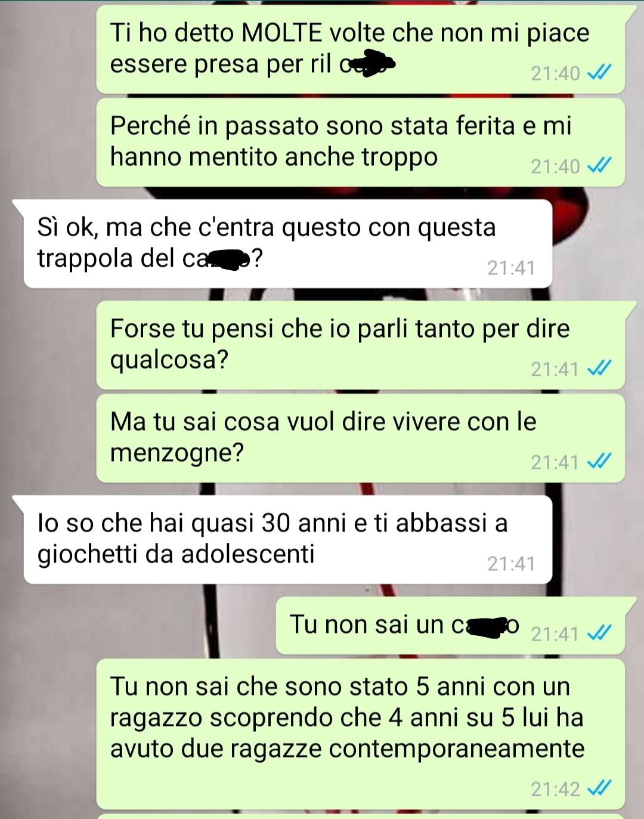Select 'Ma tu sai cosa vuol dire vivere' bubble
Screen dimensions: 644x819
[x=361, y=438]
